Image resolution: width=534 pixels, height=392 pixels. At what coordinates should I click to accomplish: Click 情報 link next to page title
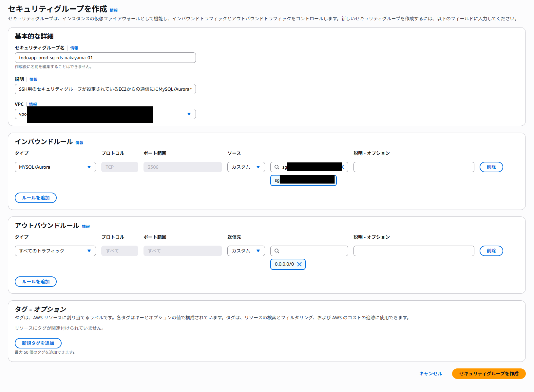point(114,10)
